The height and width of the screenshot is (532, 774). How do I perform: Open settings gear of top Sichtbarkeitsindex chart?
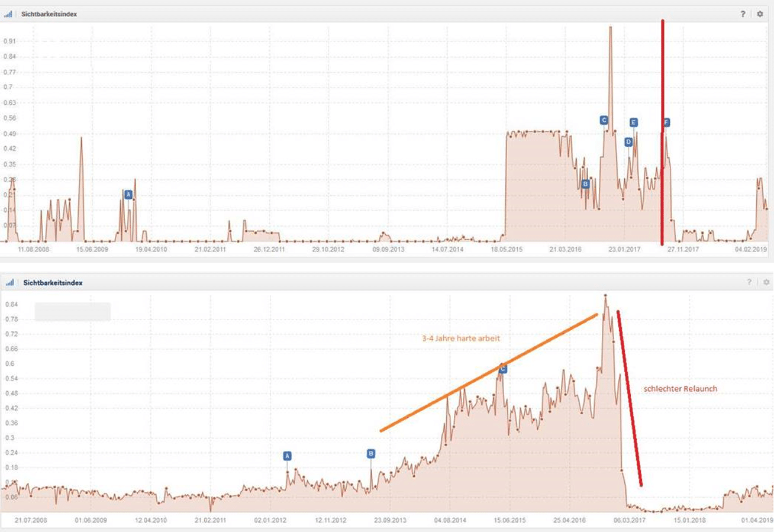click(x=760, y=14)
